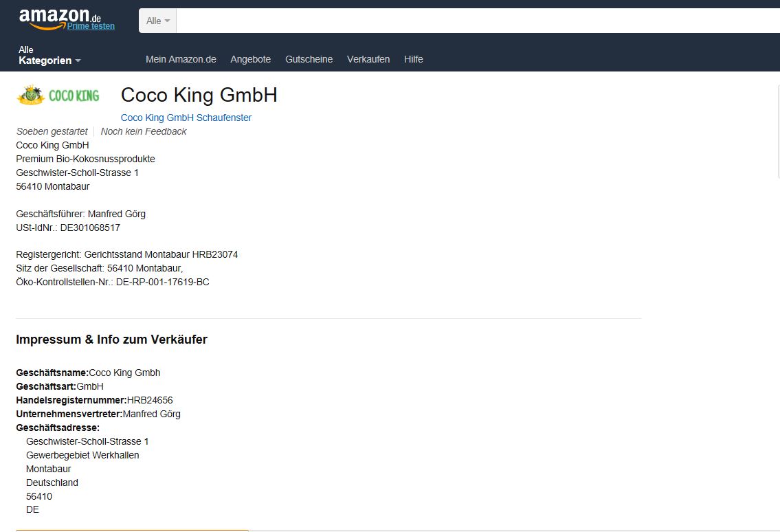
Task: Select Verkaufen in the navigation bar
Action: point(368,59)
